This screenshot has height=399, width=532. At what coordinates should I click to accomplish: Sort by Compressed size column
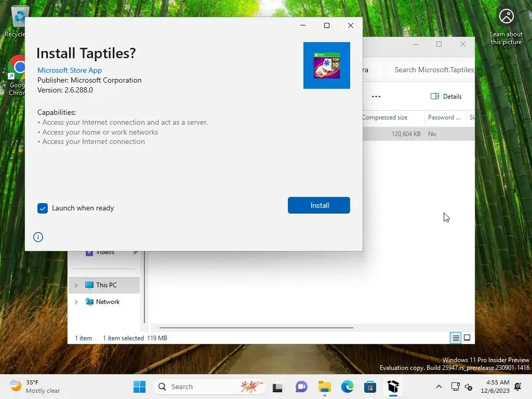pos(393,117)
